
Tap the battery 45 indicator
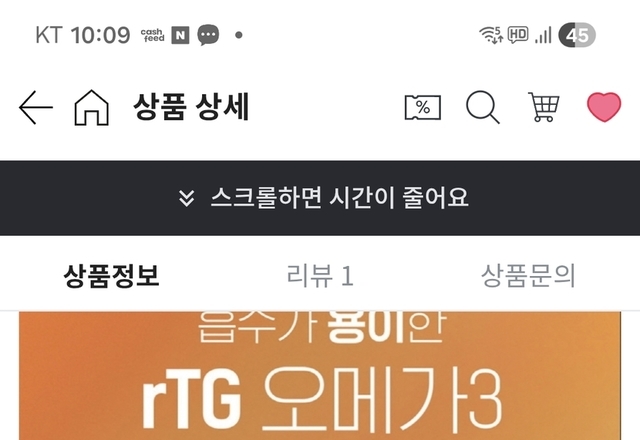[x=577, y=35]
